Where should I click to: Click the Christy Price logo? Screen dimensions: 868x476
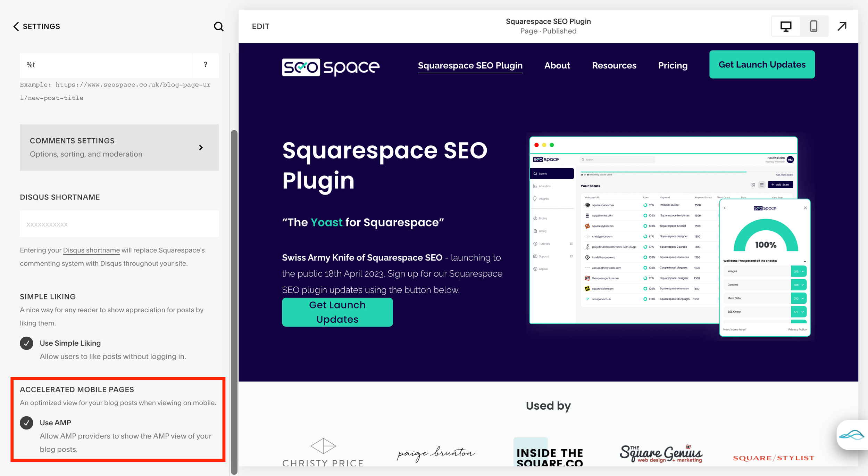click(323, 452)
